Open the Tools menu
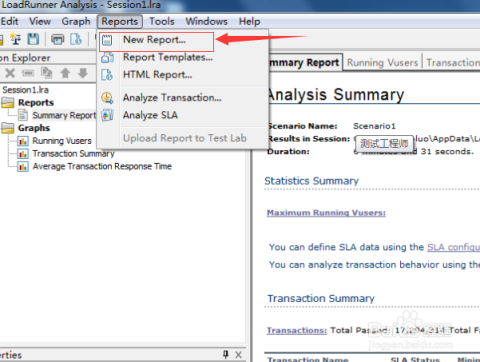This screenshot has height=362, width=480. (162, 21)
